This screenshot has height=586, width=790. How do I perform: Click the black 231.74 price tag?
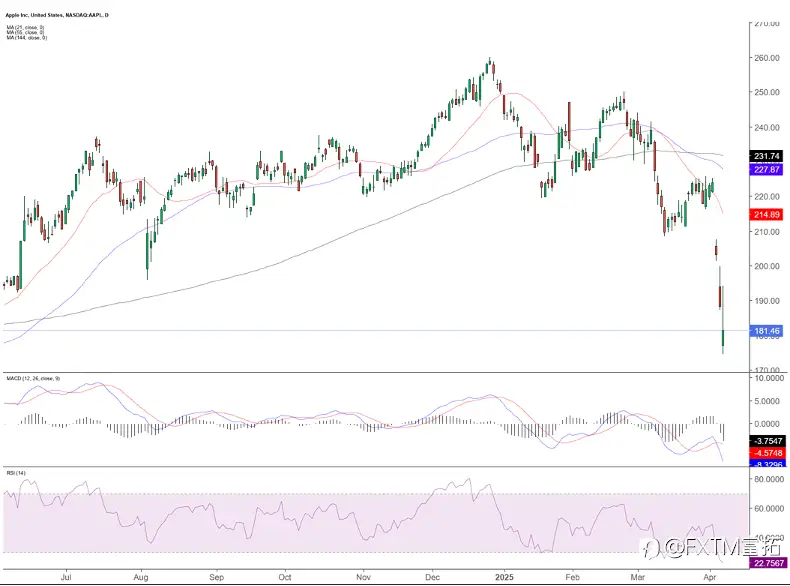tap(766, 156)
